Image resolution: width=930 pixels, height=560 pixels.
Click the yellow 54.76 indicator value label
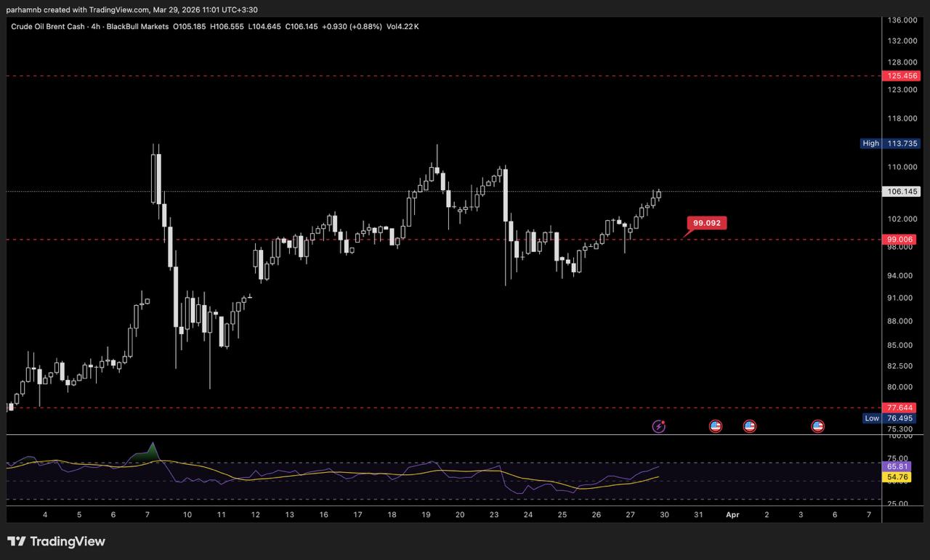(898, 477)
